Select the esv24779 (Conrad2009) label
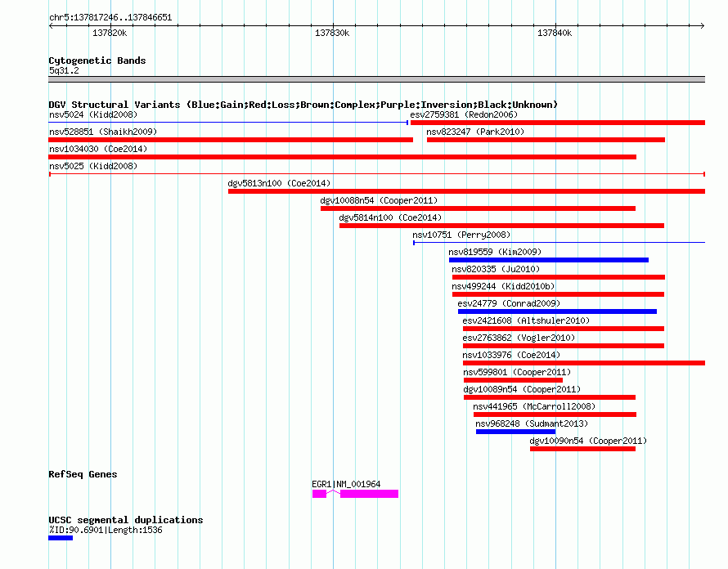This screenshot has width=728, height=569. 509,303
